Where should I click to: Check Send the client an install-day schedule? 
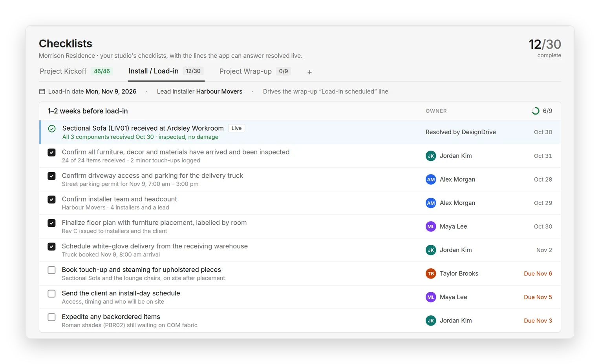(x=51, y=294)
